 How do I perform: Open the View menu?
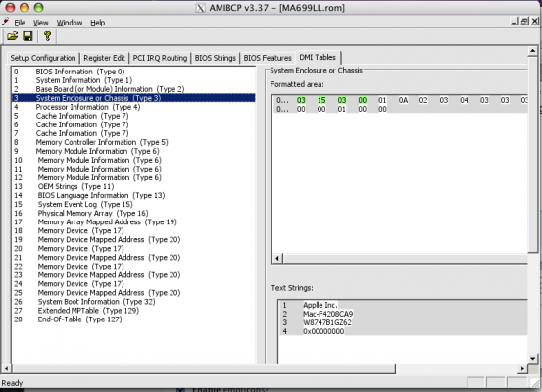coord(41,23)
